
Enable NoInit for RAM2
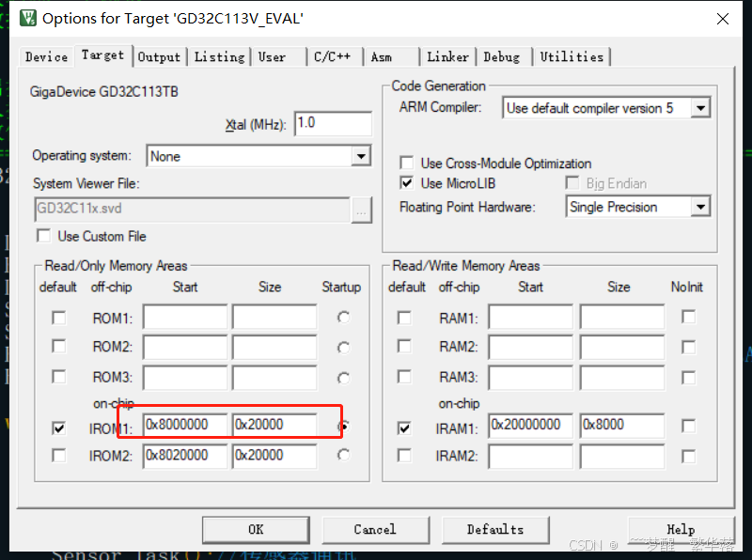[689, 347]
